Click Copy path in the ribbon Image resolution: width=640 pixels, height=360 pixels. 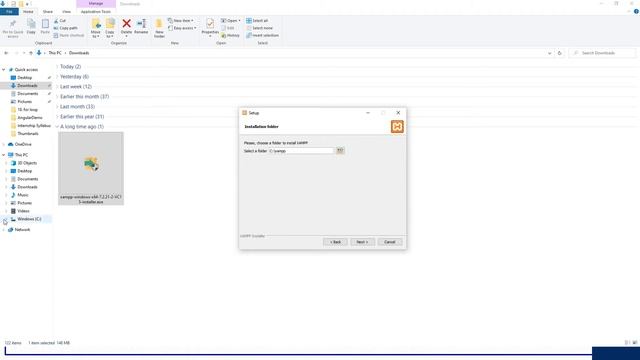point(65,28)
